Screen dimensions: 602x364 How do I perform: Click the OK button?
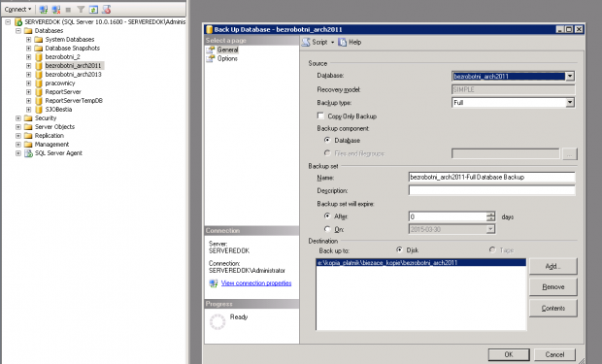click(509, 354)
